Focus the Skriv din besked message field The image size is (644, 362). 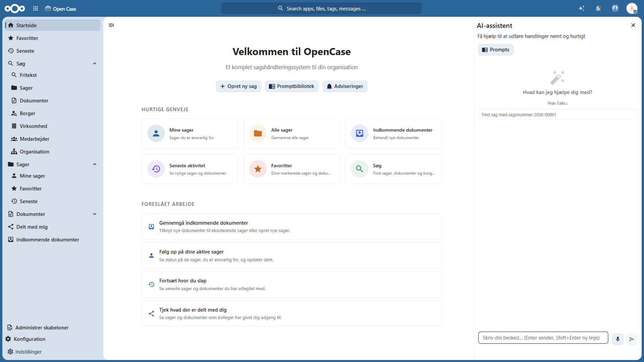tap(543, 338)
